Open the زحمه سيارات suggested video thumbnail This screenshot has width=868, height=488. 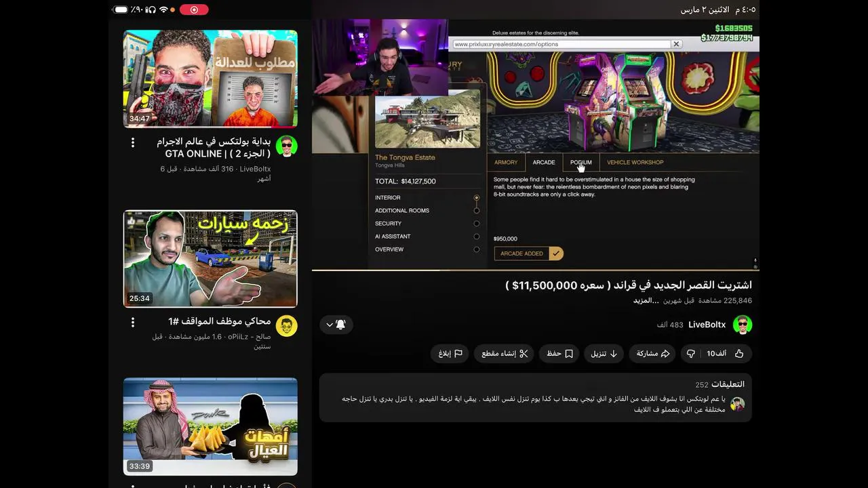pos(210,259)
